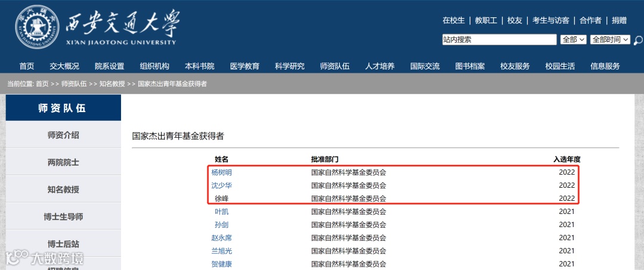Open the 校友 top link
The width and height of the screenshot is (644, 270).
click(x=515, y=20)
